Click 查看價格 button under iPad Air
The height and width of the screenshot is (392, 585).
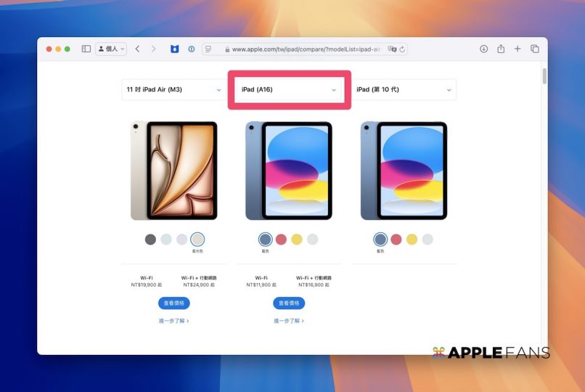coord(173,303)
